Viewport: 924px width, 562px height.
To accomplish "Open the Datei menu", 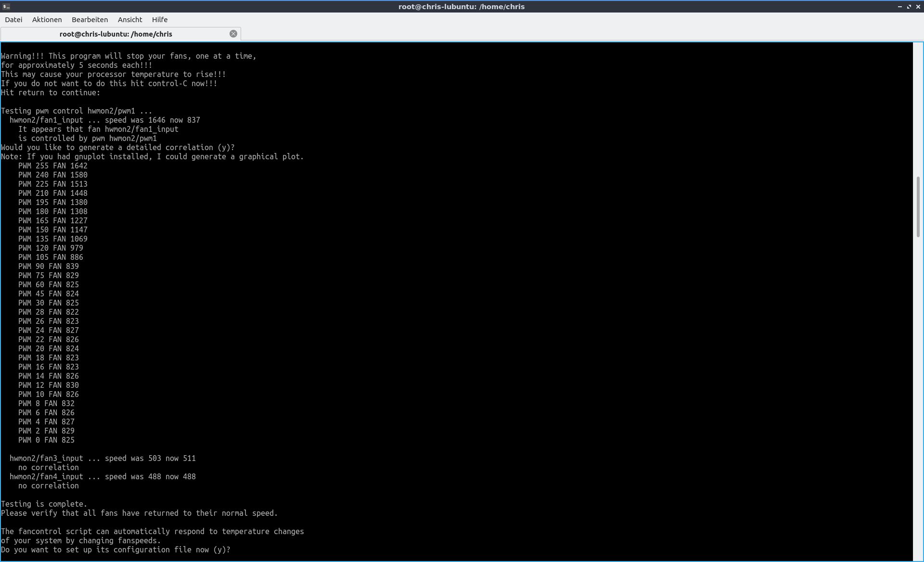I will 13,20.
